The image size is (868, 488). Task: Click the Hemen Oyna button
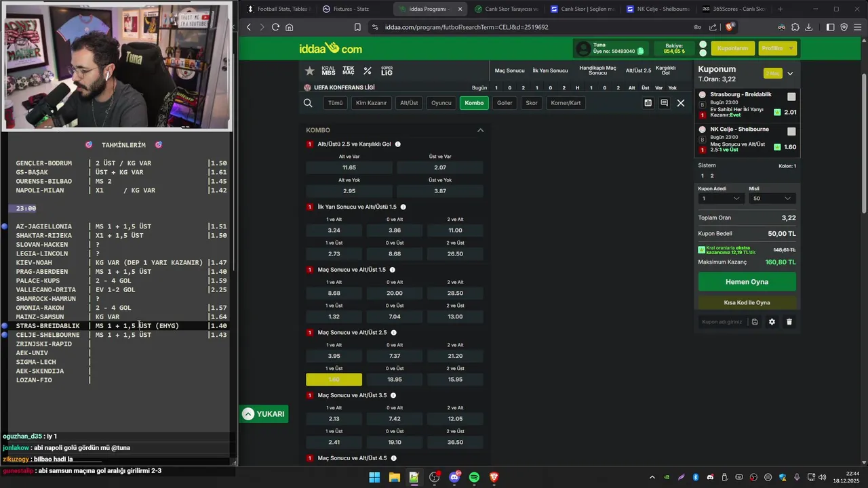(x=747, y=282)
